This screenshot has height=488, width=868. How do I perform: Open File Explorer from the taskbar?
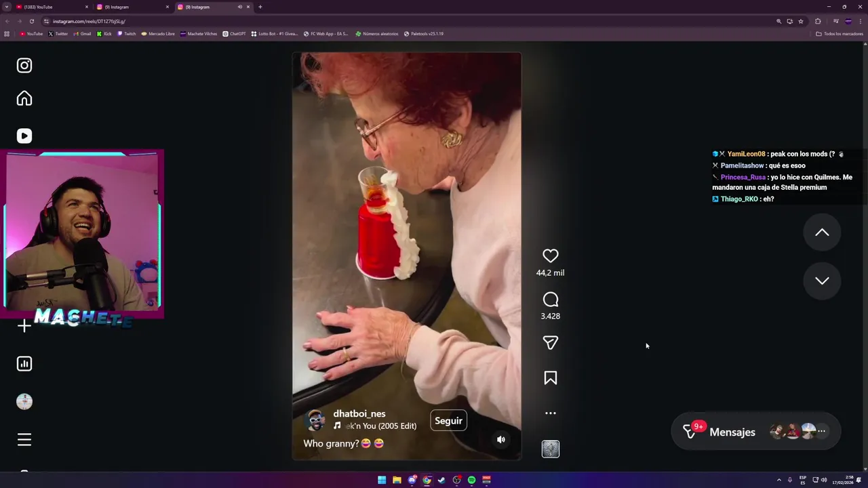(x=397, y=480)
